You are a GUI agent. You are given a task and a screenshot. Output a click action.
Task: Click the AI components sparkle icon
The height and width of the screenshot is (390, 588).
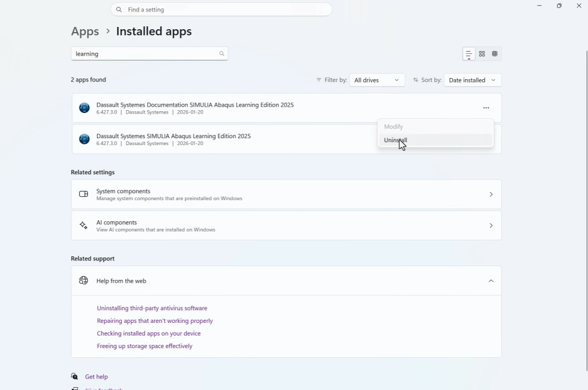(84, 225)
